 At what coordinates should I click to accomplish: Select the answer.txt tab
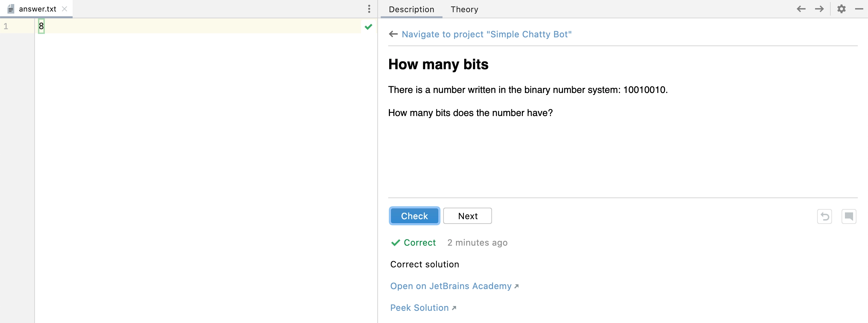37,9
